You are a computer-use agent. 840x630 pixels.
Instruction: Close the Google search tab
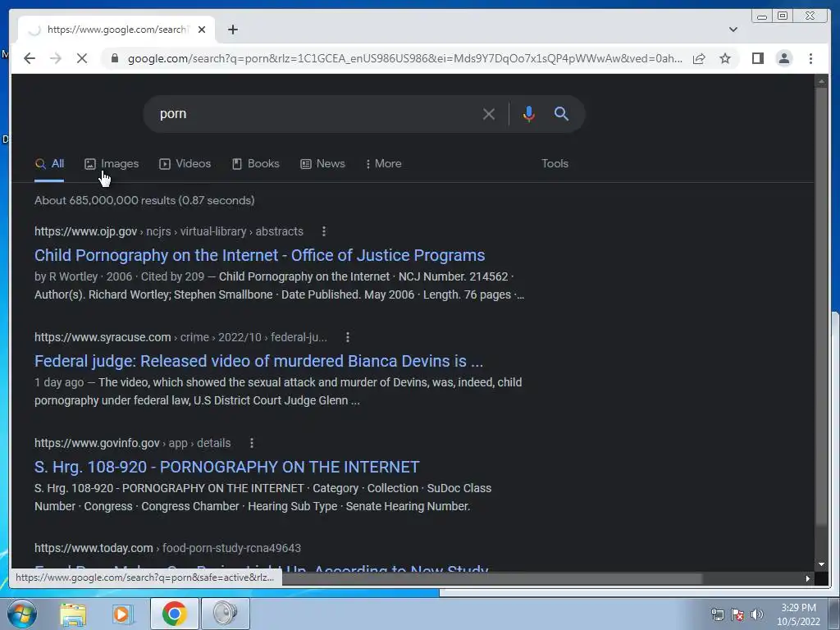click(202, 30)
